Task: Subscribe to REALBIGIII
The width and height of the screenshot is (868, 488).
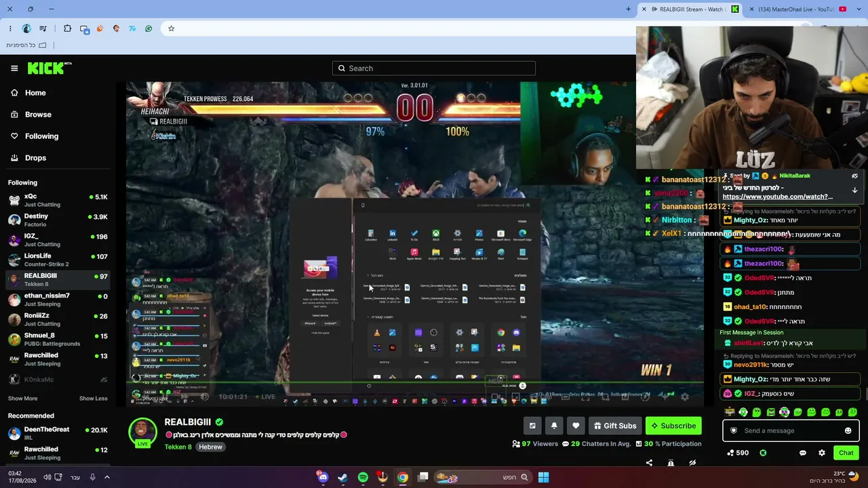Action: (673, 426)
